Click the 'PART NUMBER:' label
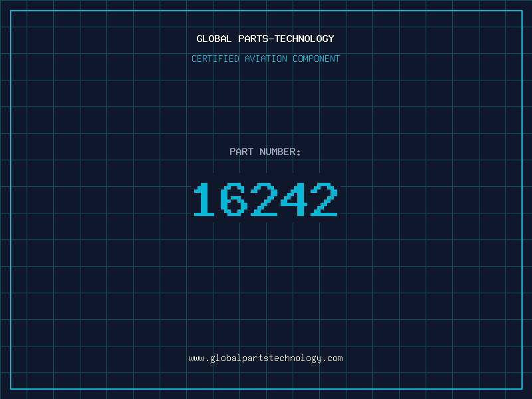 (x=265, y=152)
